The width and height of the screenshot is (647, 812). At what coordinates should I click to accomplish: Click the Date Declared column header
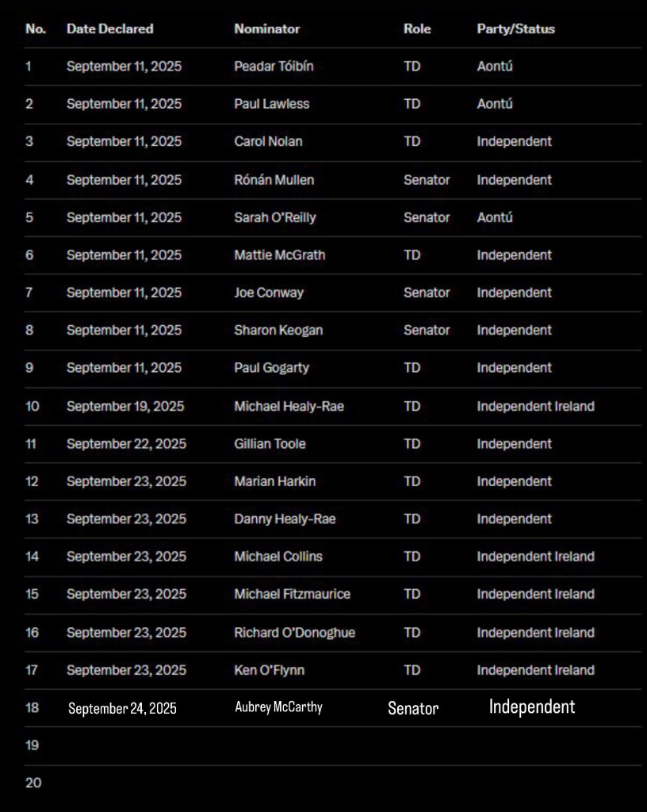[109, 29]
